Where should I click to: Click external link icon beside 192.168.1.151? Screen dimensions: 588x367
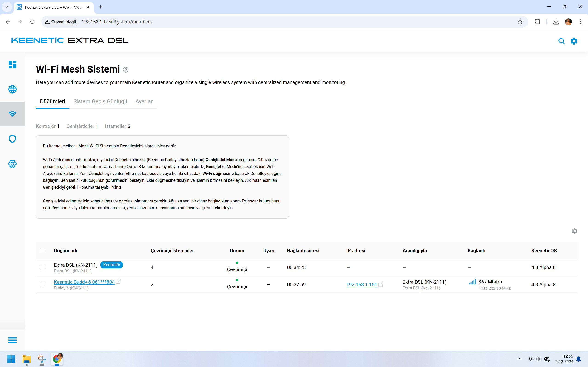(x=381, y=284)
